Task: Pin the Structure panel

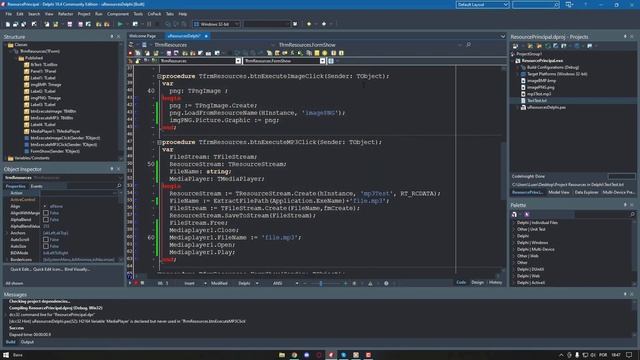Action: click(111, 36)
